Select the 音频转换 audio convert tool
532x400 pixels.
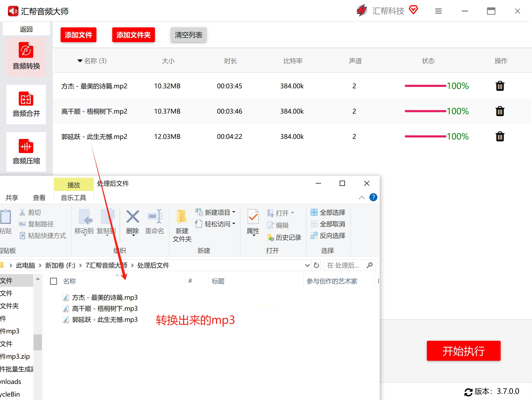point(26,57)
